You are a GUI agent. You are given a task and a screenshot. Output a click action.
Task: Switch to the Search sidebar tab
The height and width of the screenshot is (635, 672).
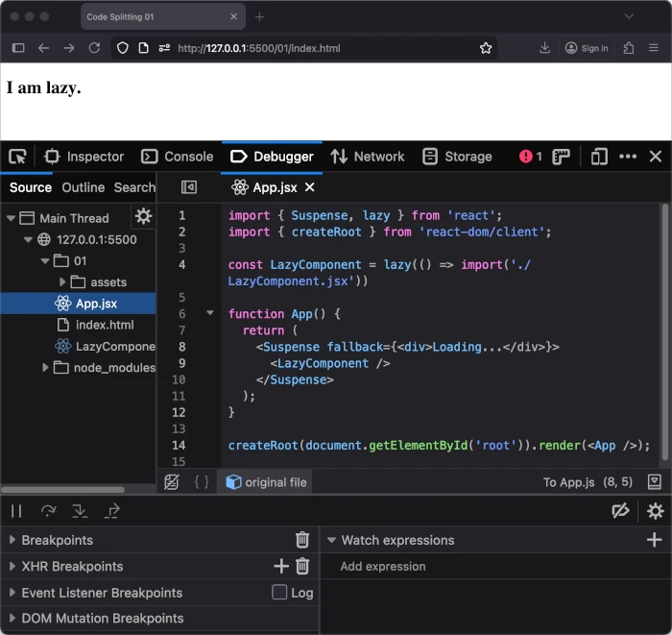point(134,187)
